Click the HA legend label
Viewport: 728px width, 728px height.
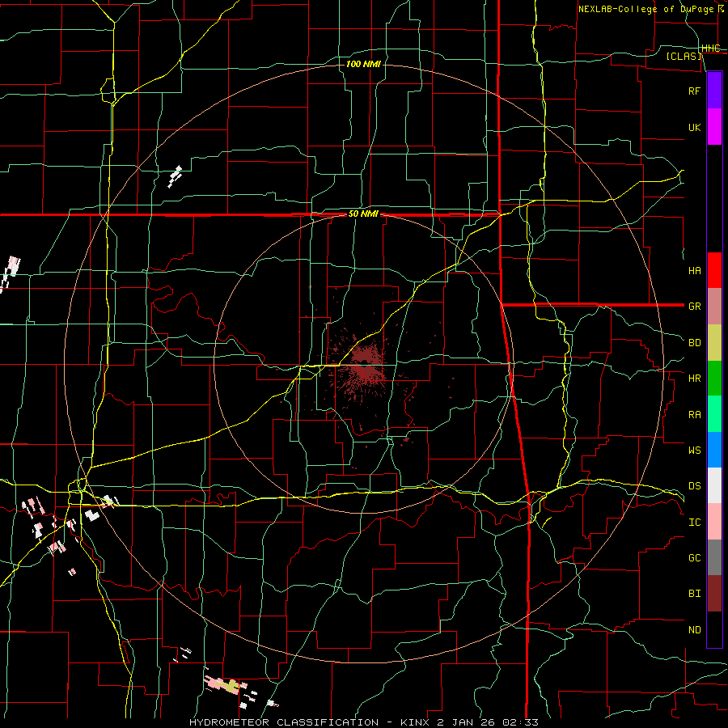click(x=694, y=271)
